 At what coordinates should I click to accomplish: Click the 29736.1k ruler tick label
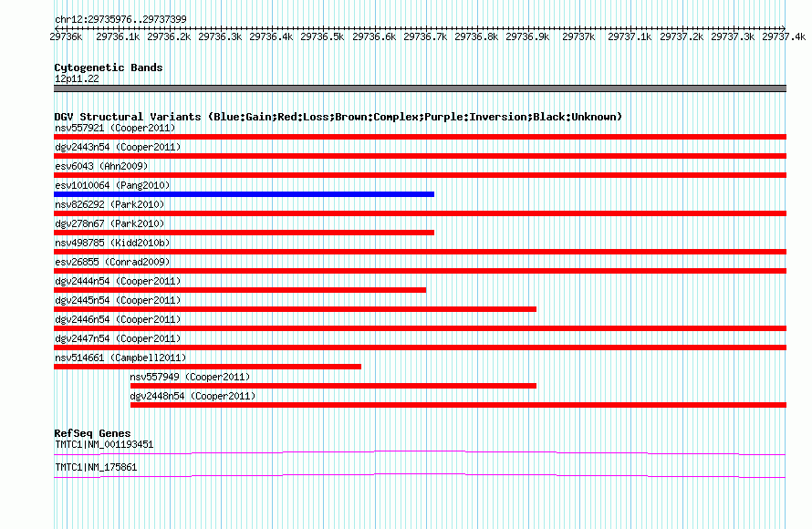[x=118, y=36]
